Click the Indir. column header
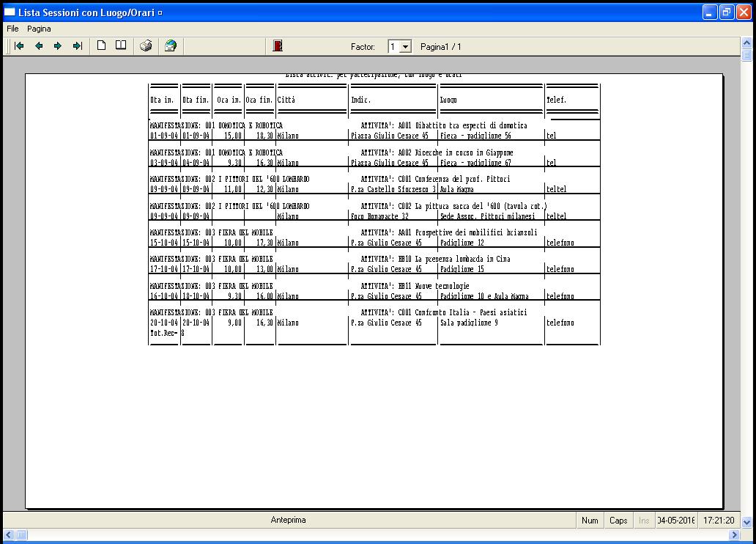Screen dimensions: 756x544 pos(360,100)
